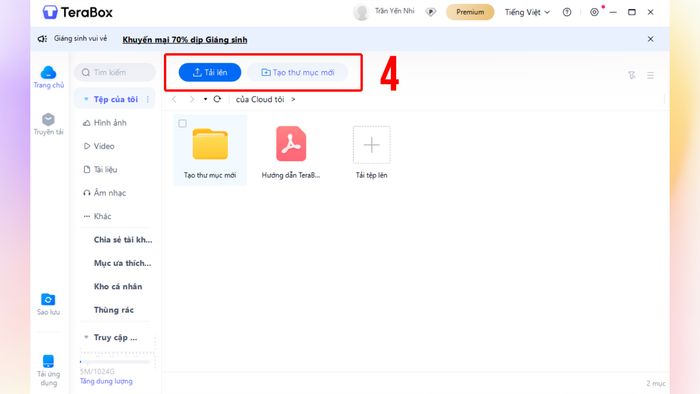Open Mục ưa thích item
The height and width of the screenshot is (394, 700).
coord(122,263)
